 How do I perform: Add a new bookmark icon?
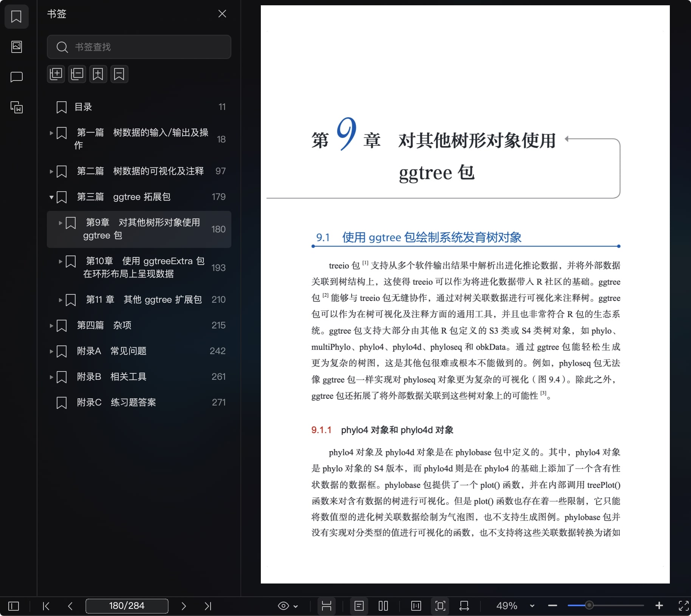(98, 74)
